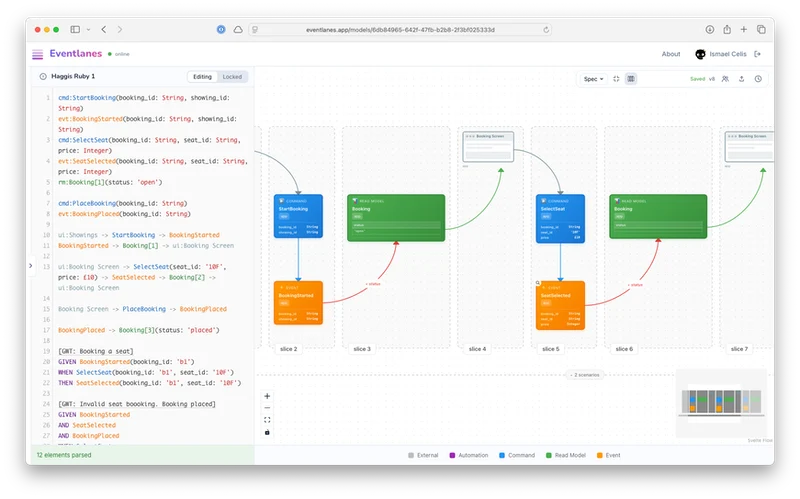Toggle the browser sidebar icon
Viewport: 800px width, 499px height.
coord(75,30)
